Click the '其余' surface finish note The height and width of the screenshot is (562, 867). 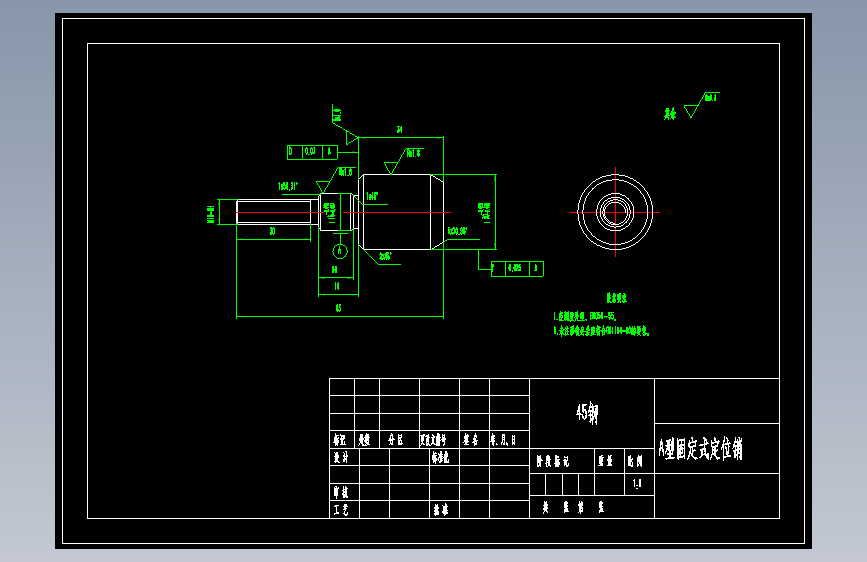(x=670, y=114)
